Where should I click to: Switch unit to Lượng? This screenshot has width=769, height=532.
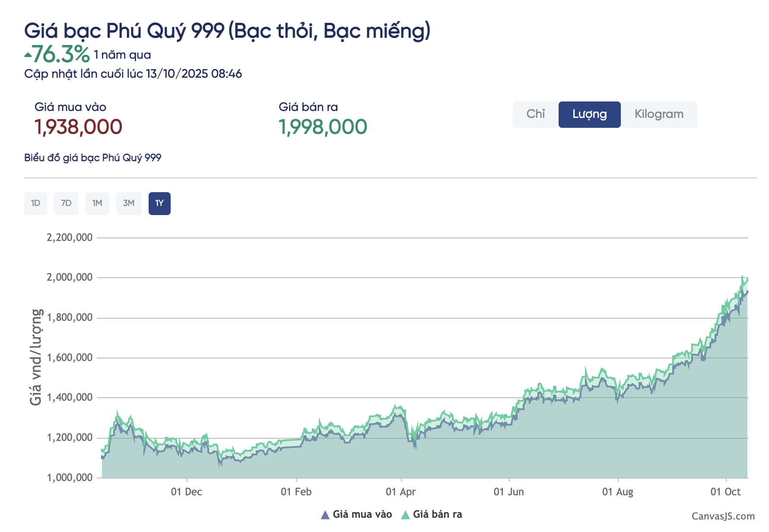589,114
